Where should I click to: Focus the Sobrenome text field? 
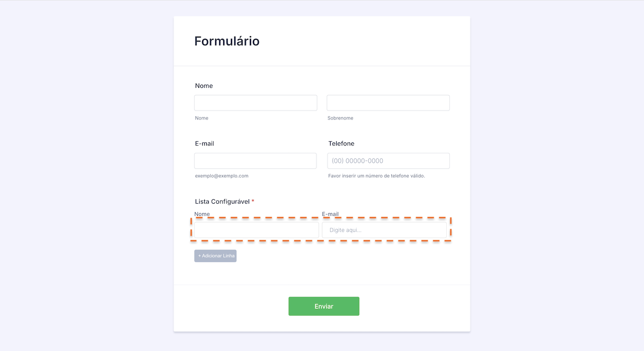click(x=388, y=103)
